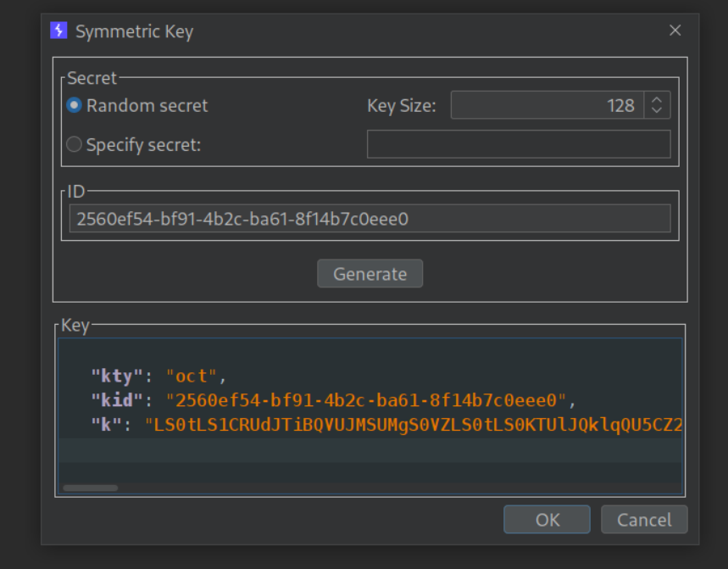Close the Symmetric Key dialog with X

click(x=675, y=31)
